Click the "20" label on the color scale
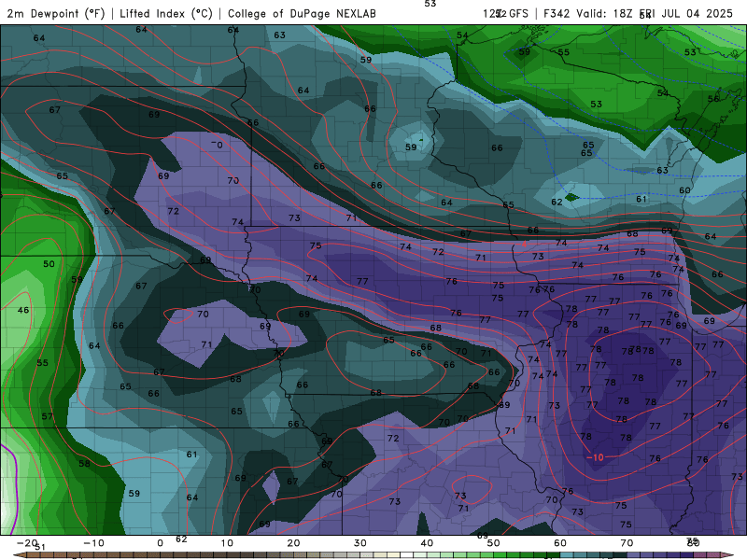Image resolution: width=747 pixels, height=560 pixels. (x=293, y=543)
